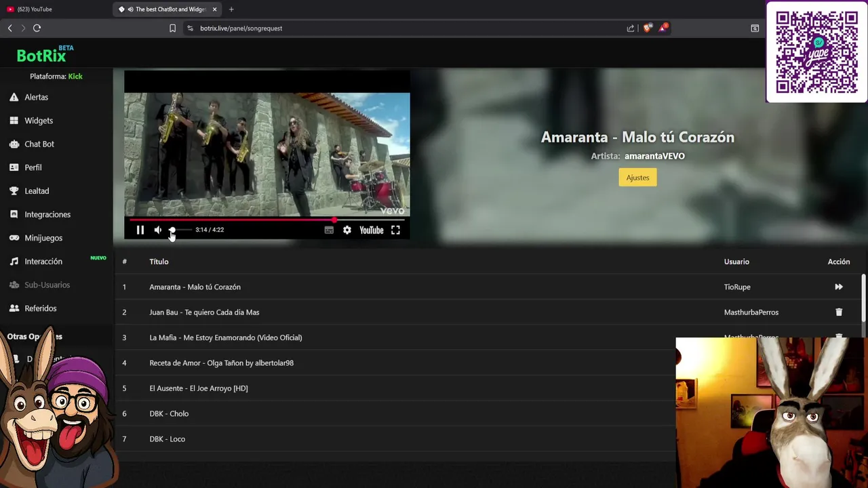Click the Interacción music note icon
Image resolution: width=868 pixels, height=488 pixels.
pos(14,262)
